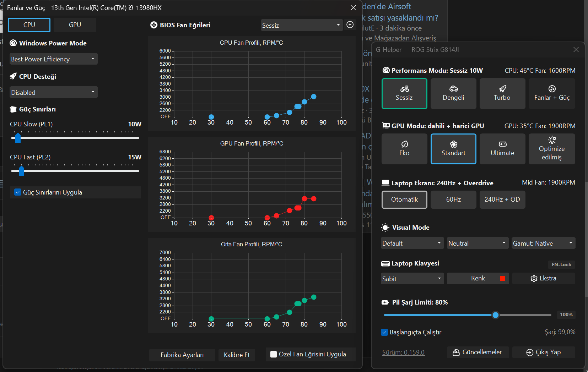This screenshot has width=588, height=372.
Task: Open Ekstra keyboard settings with gear icon
Action: pyautogui.click(x=544, y=278)
